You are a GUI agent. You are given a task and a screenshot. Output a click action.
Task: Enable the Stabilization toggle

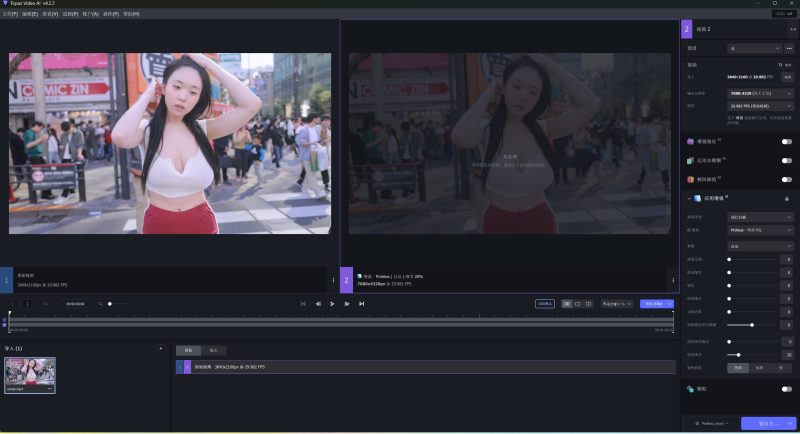coord(786,142)
